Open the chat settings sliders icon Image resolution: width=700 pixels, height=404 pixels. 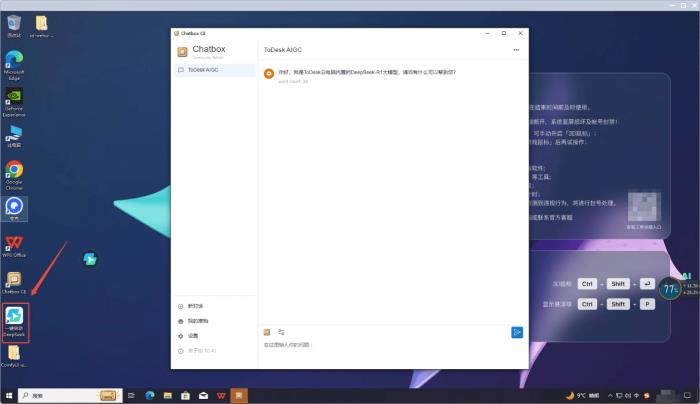tap(281, 332)
